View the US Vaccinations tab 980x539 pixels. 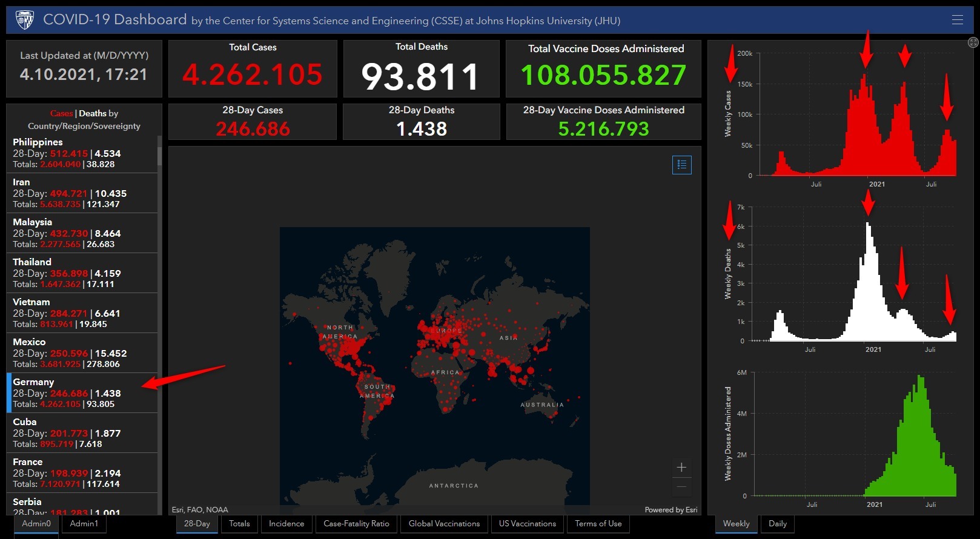pos(527,524)
